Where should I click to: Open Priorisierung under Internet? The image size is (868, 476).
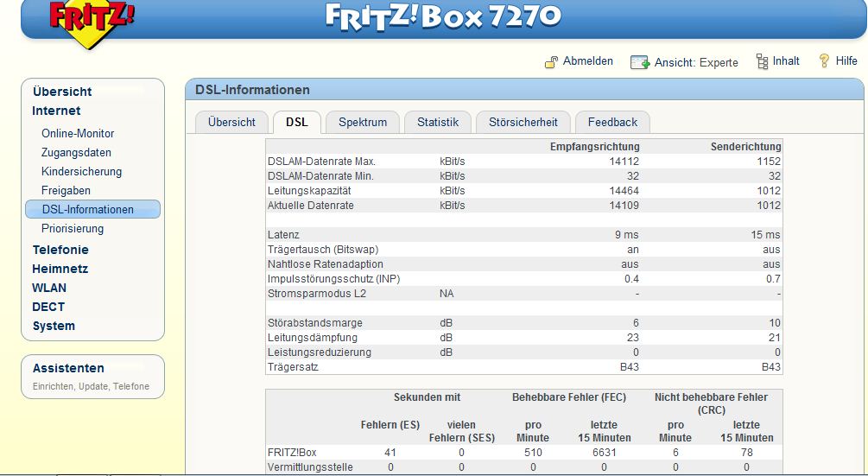tap(73, 229)
